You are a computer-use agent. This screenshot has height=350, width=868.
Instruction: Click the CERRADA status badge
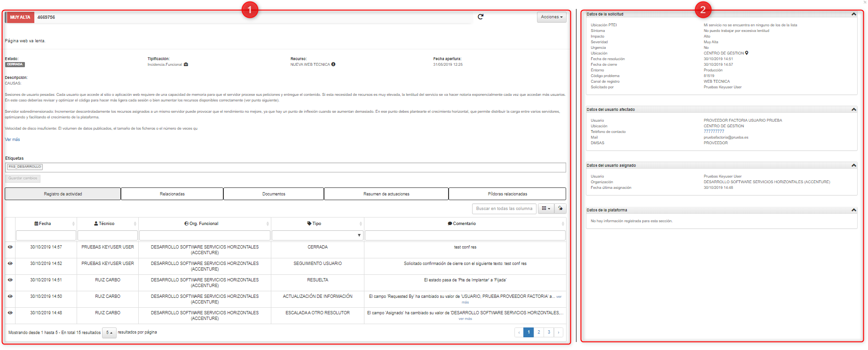[15, 64]
